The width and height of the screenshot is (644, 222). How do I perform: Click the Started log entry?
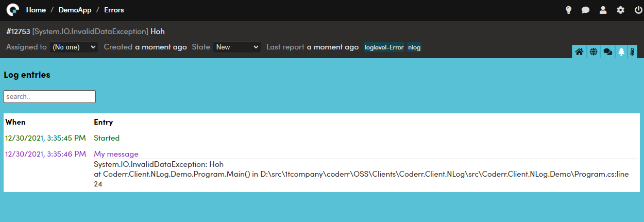[107, 138]
